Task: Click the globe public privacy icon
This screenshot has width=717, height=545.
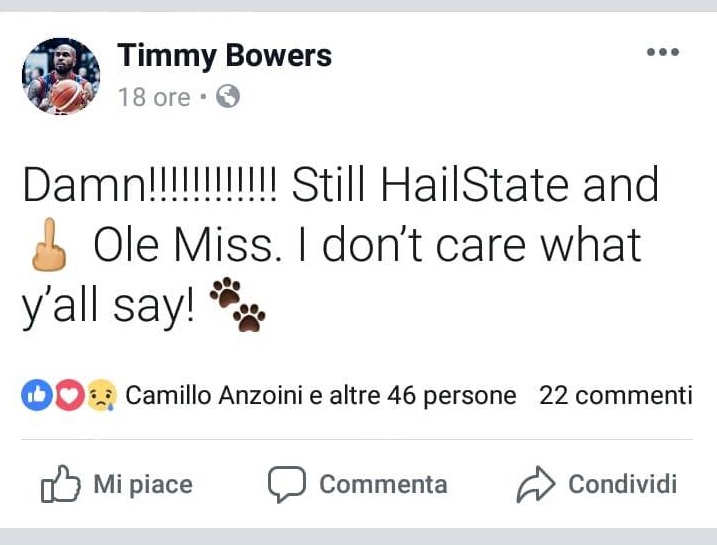Action: click(x=228, y=97)
